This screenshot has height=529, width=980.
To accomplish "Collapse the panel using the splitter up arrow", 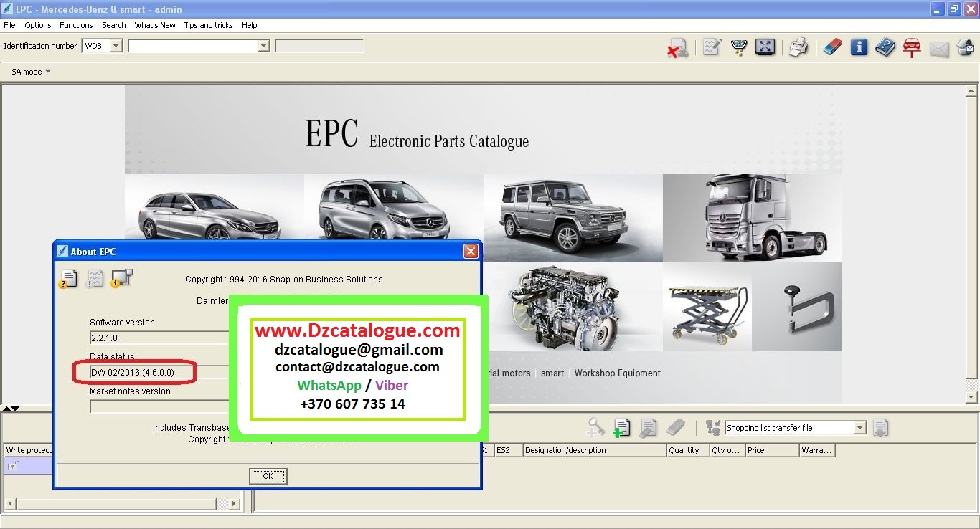I will point(6,409).
